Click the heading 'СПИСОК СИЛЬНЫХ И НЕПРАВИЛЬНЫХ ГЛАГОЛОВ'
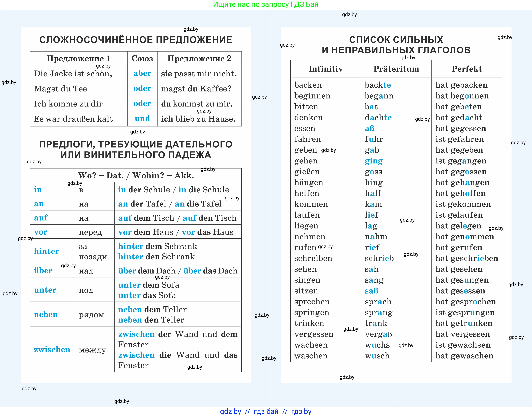The width and height of the screenshot is (532, 417). [396, 45]
